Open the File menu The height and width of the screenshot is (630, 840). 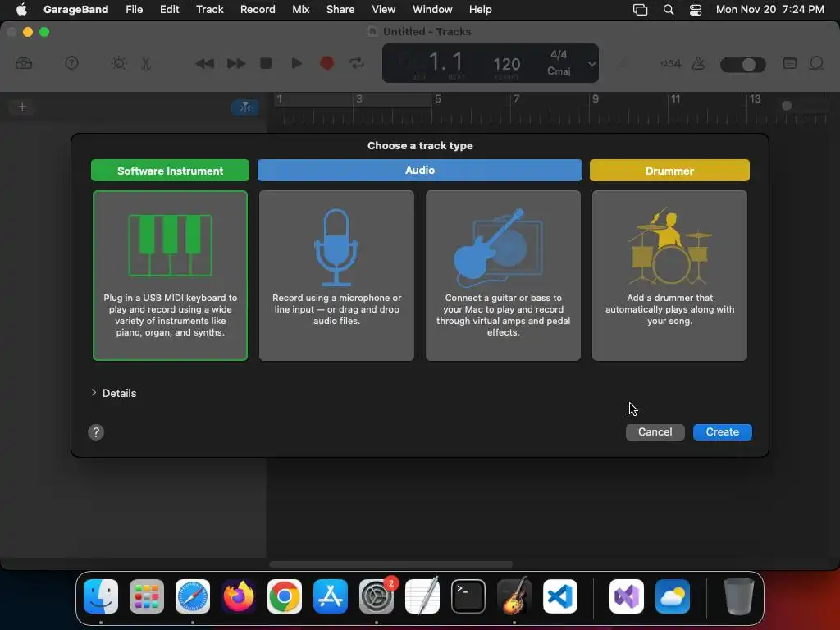pyautogui.click(x=134, y=9)
